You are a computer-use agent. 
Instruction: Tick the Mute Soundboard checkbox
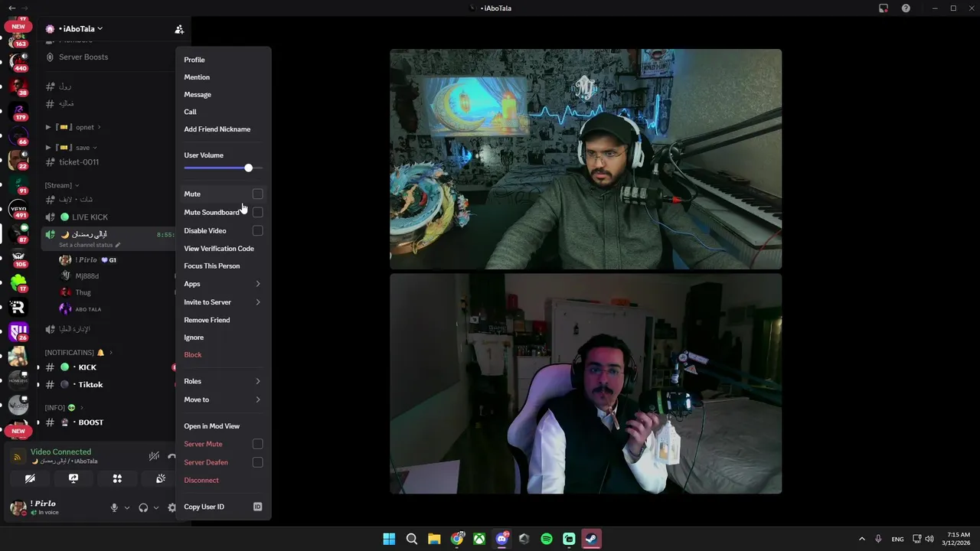pyautogui.click(x=257, y=212)
